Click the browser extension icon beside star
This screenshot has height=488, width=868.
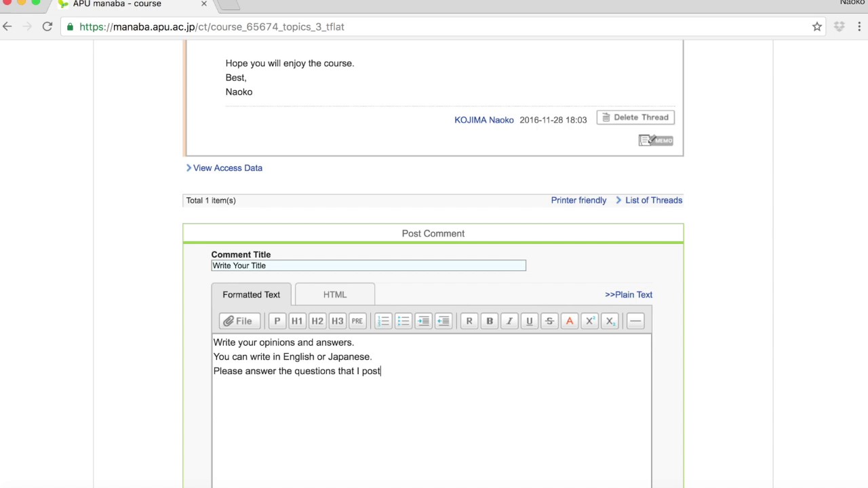pos(839,26)
